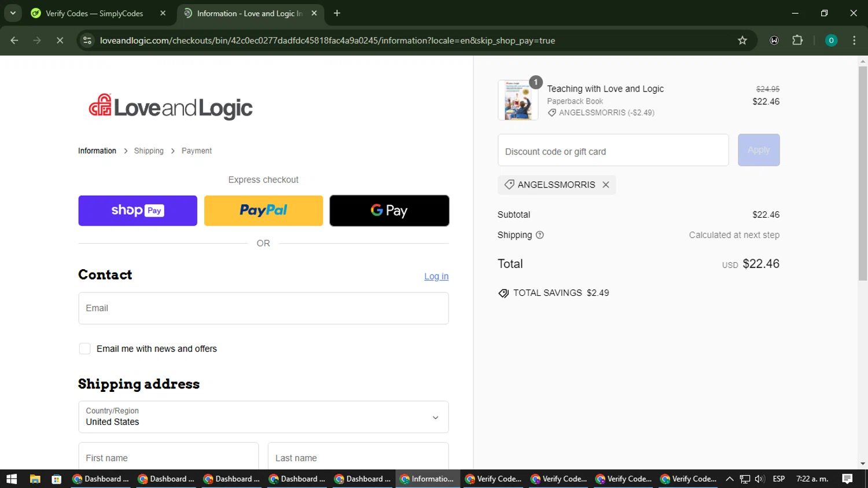Click the page vertical scrollbar

coord(863,174)
